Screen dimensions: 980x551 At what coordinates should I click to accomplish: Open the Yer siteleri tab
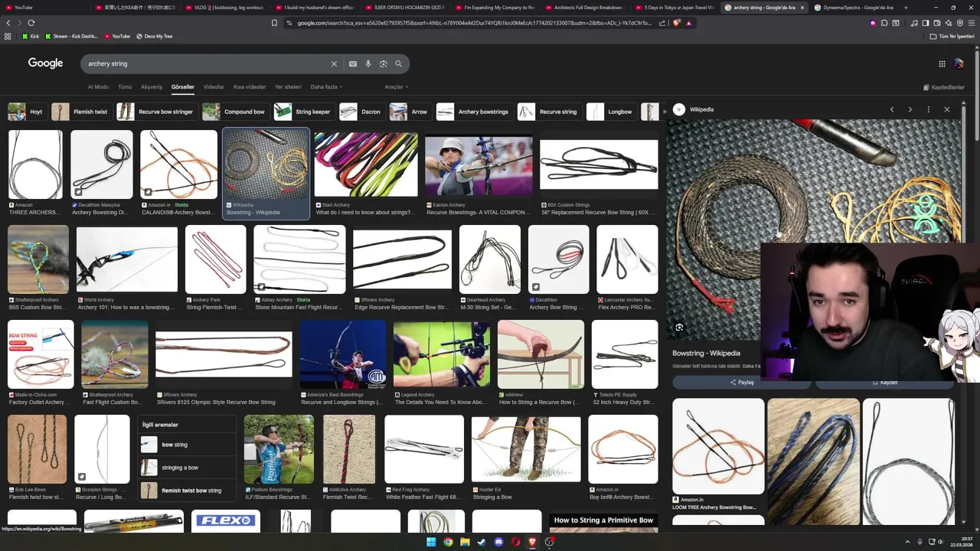(x=288, y=87)
